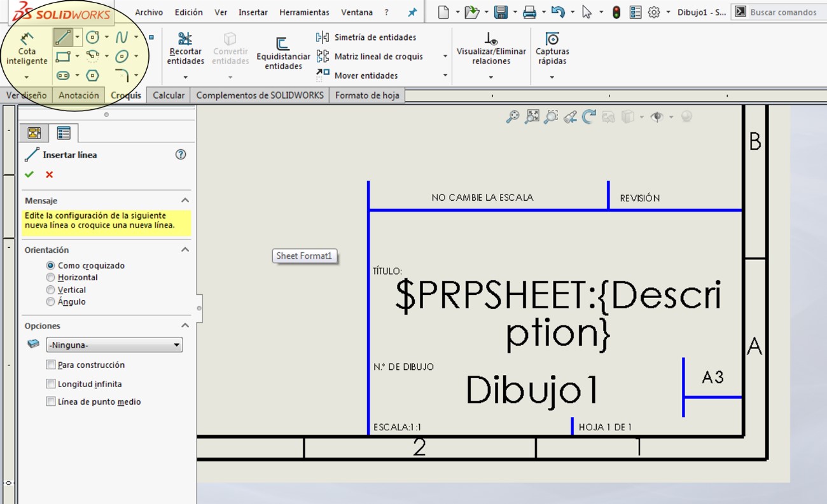
Task: Select the Circle sketch tool
Action: click(x=92, y=37)
